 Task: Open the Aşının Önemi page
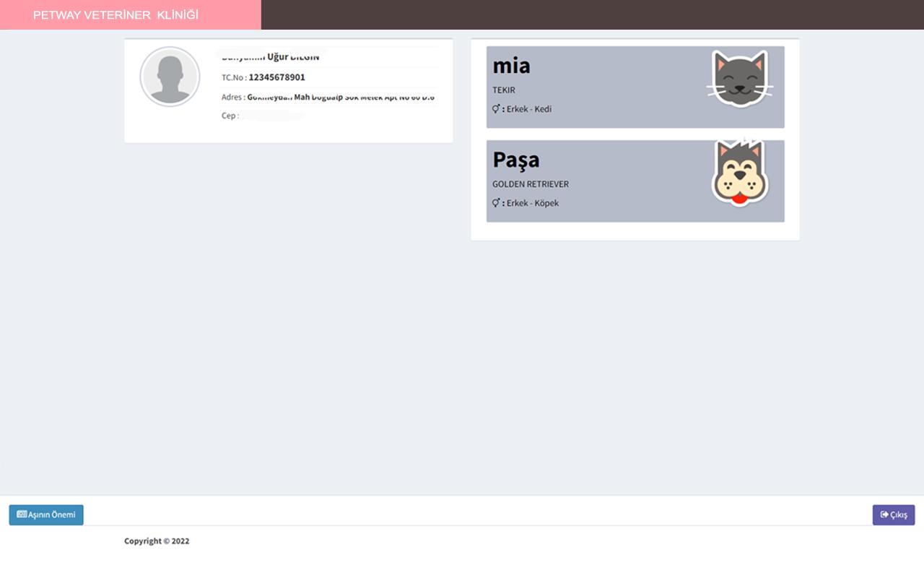[x=46, y=514]
